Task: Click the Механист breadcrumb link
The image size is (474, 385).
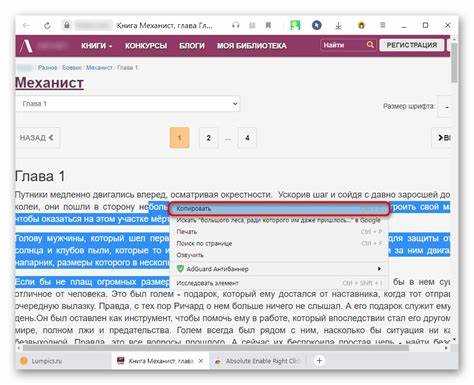Action: click(x=99, y=68)
